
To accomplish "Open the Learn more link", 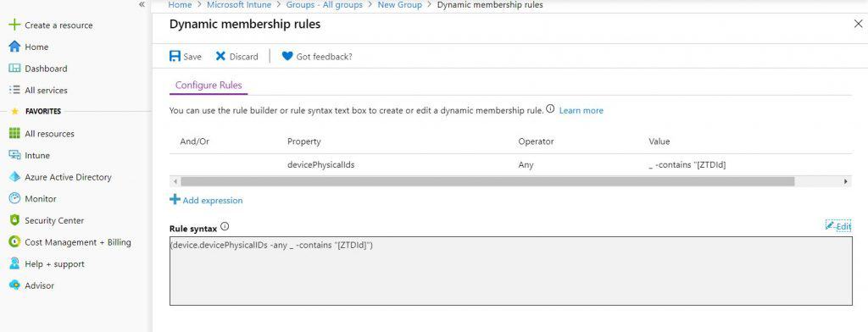I will click(x=581, y=111).
